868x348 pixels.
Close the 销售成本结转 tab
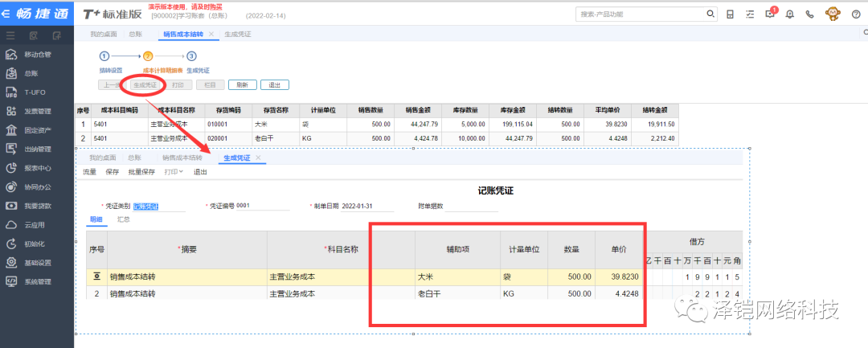click(211, 35)
